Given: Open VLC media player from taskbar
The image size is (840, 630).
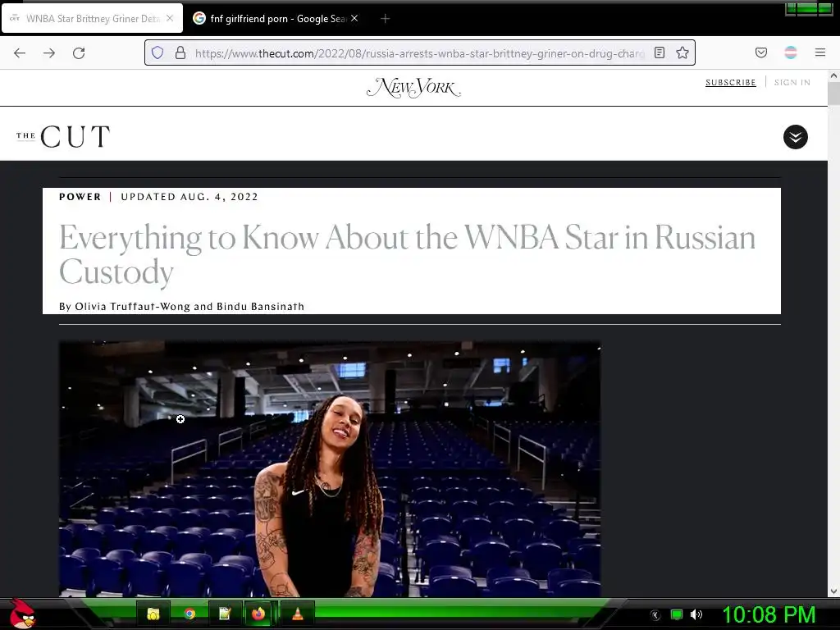Looking at the screenshot, I should tap(297, 614).
